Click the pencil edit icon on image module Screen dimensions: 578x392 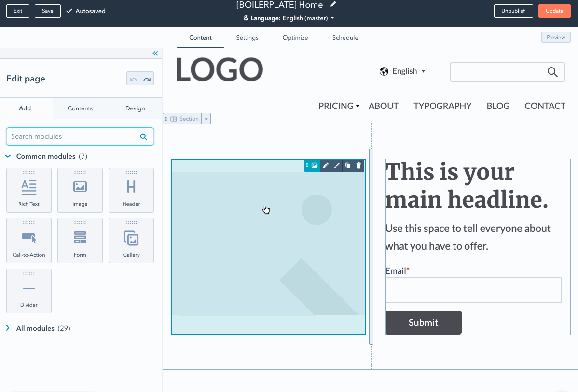(x=326, y=165)
